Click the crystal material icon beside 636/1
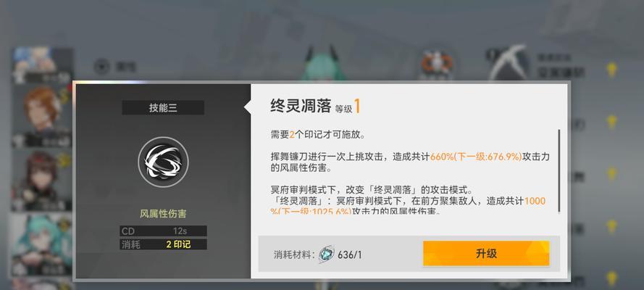Image resolution: width=644 pixels, height=290 pixels. [x=327, y=254]
